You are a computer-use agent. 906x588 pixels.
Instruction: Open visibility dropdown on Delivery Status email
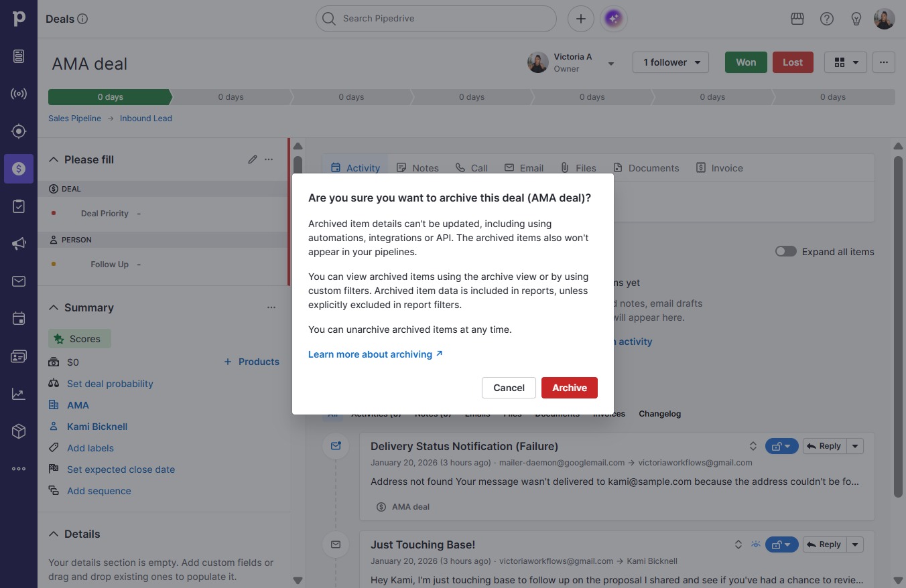tap(781, 446)
